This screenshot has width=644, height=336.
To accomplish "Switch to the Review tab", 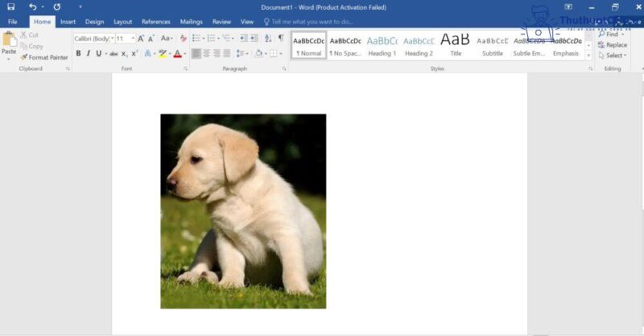I will click(x=222, y=22).
